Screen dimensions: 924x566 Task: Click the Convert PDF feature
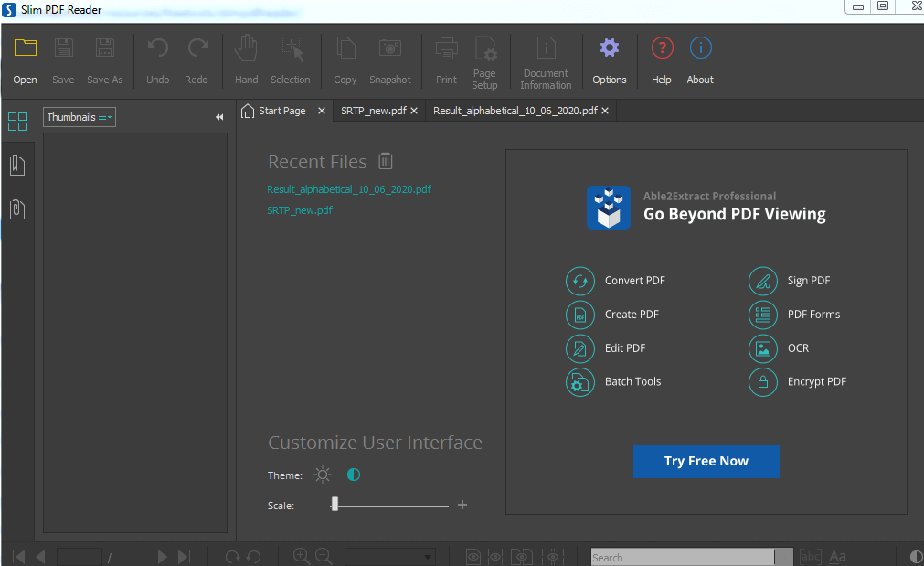tap(616, 282)
